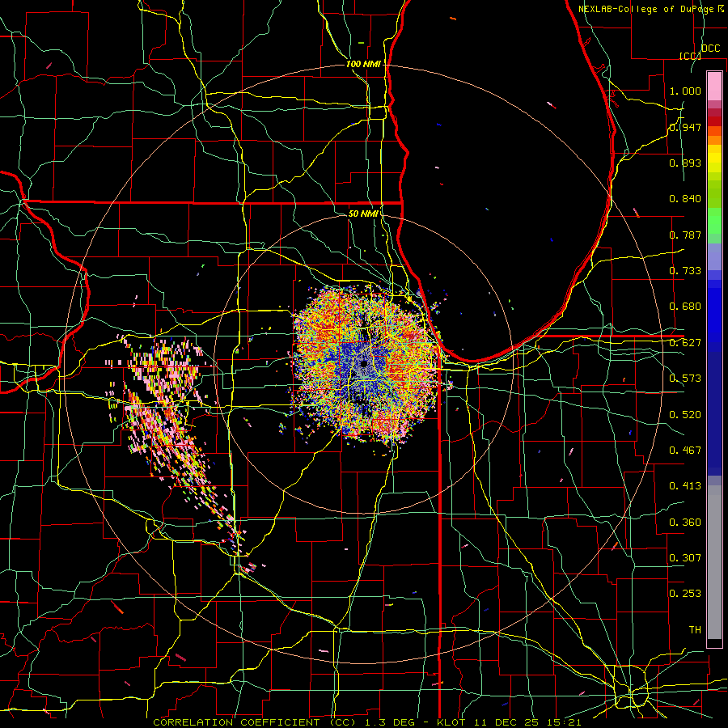Select the 0.467 scale value

[685, 451]
